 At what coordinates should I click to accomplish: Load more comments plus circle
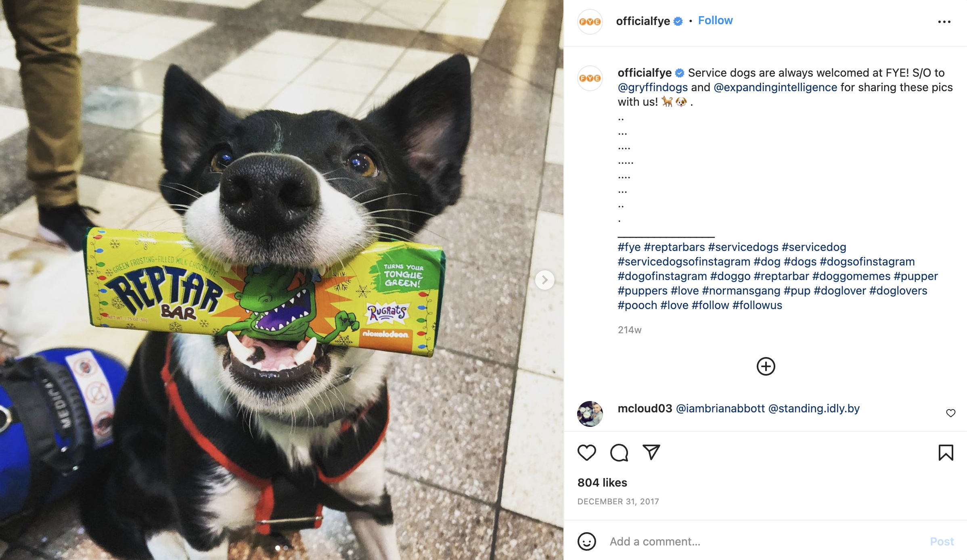click(x=766, y=366)
